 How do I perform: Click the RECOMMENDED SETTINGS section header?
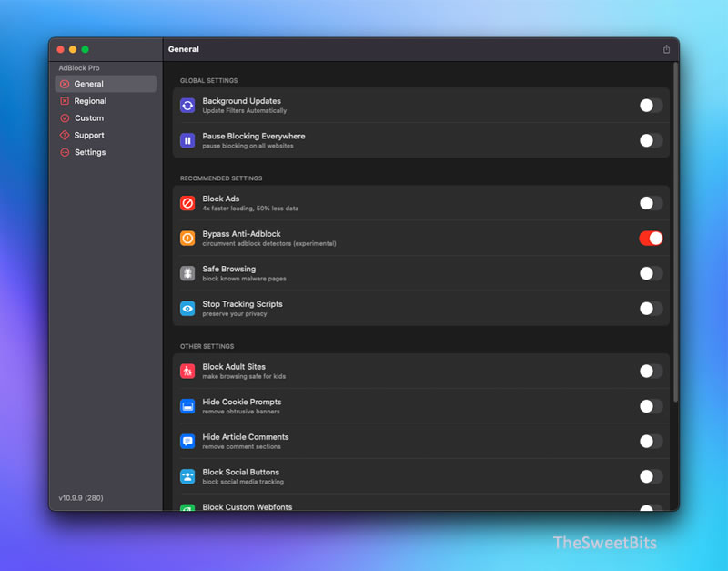point(221,178)
